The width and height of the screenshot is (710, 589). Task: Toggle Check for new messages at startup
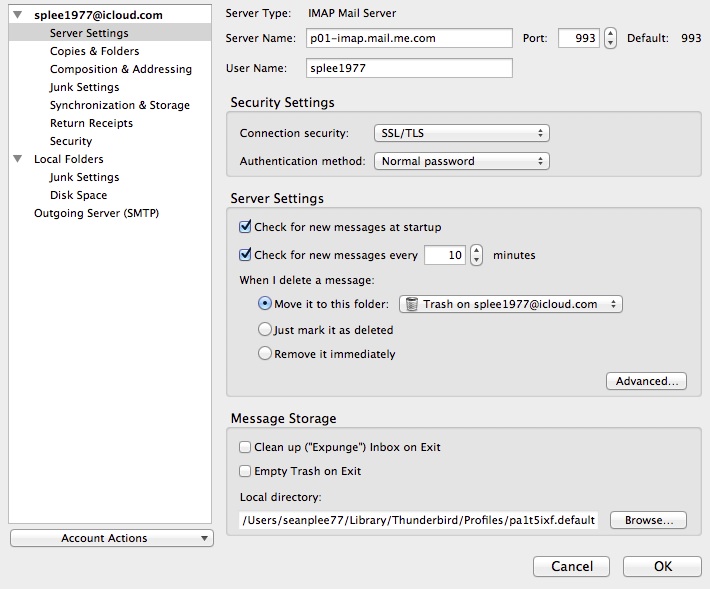click(x=245, y=226)
